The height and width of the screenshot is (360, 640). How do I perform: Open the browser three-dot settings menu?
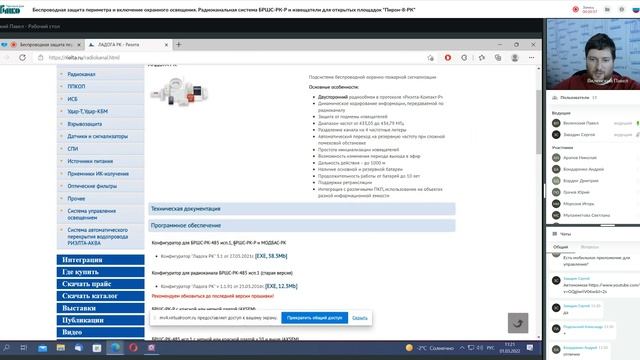(x=531, y=58)
